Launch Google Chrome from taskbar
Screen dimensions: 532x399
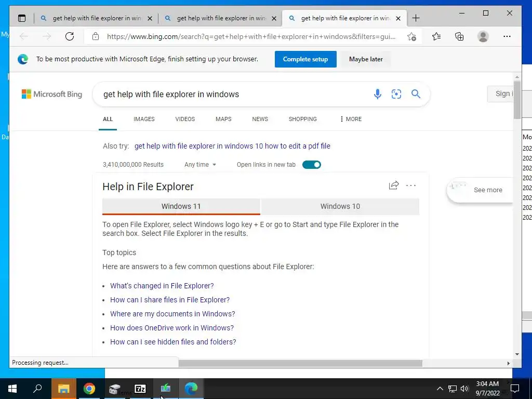(x=89, y=389)
